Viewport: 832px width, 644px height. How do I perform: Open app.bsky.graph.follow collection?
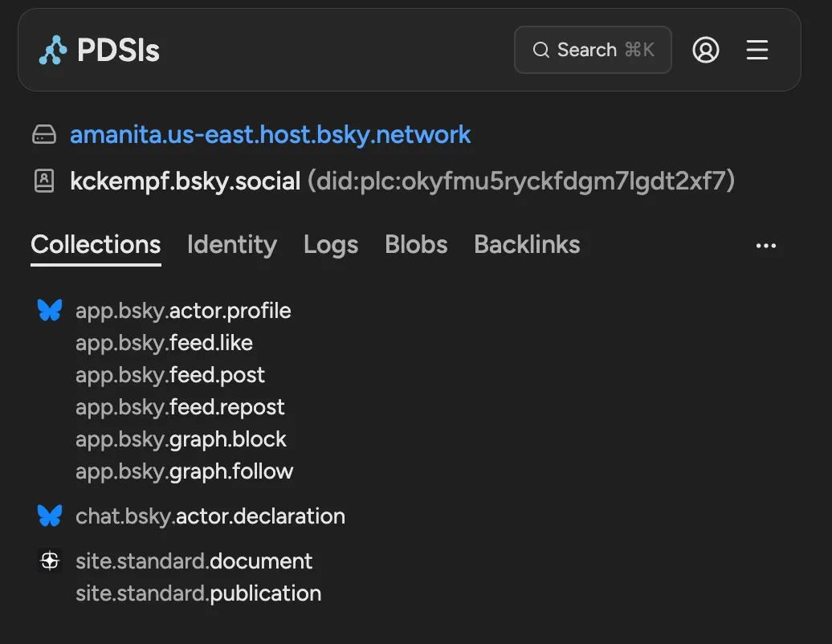(184, 471)
